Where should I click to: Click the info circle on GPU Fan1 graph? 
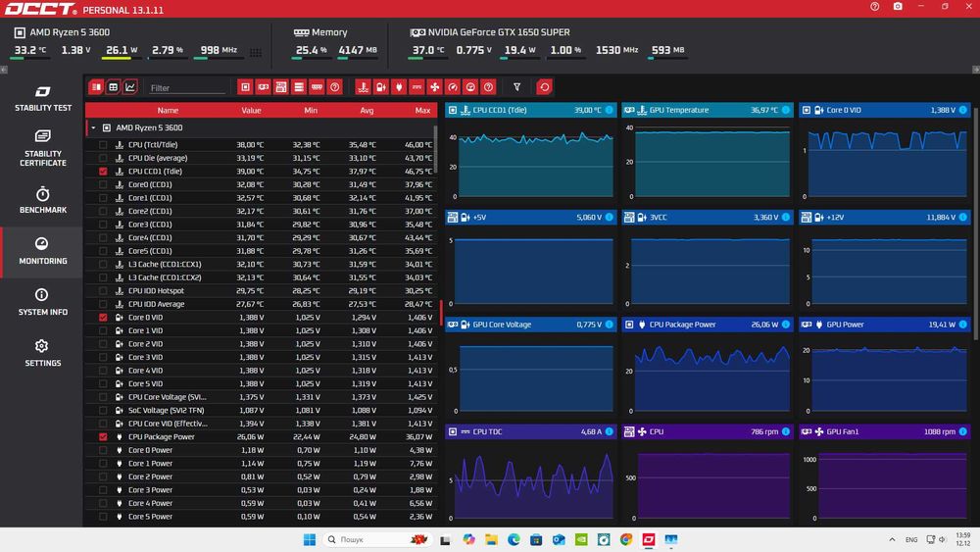point(963,431)
